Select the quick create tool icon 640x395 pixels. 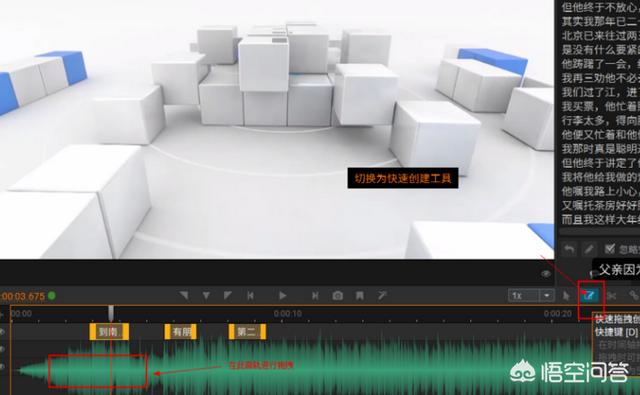pyautogui.click(x=588, y=295)
